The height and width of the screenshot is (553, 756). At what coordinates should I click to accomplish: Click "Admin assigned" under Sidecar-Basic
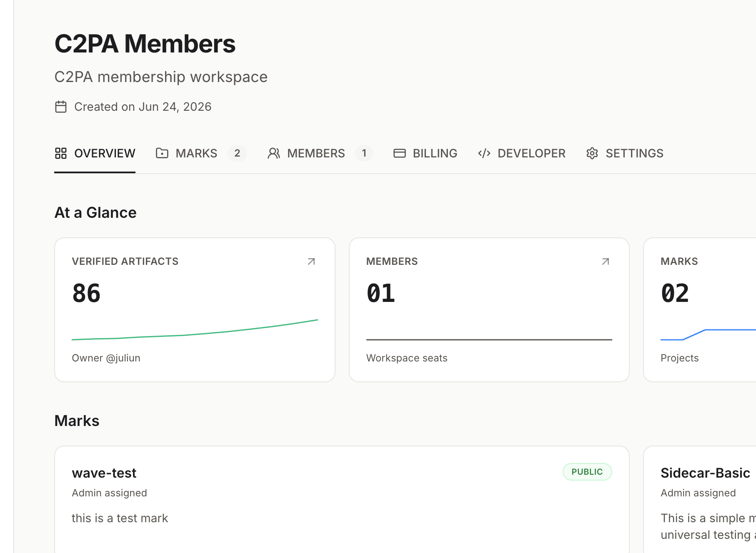point(698,493)
